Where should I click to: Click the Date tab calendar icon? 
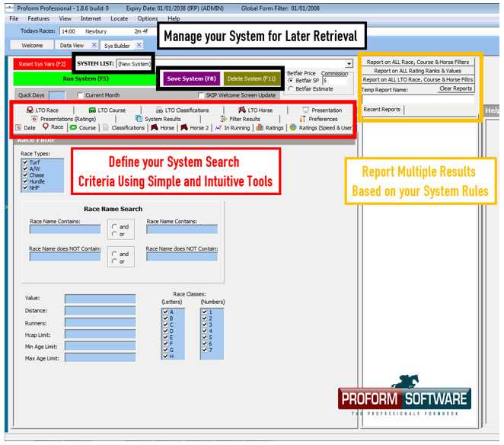point(18,127)
